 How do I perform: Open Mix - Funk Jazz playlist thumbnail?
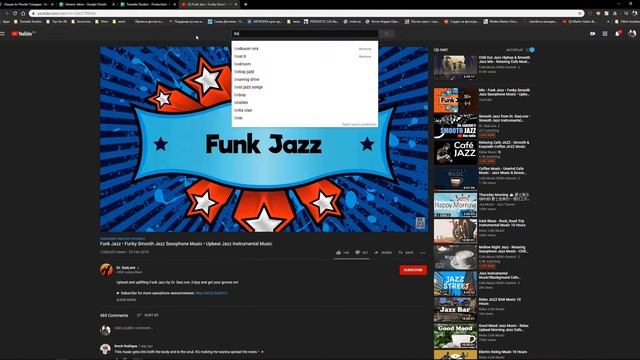click(455, 100)
